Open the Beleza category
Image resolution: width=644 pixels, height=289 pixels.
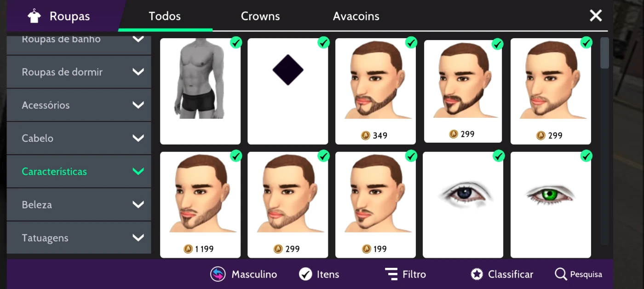(x=79, y=204)
